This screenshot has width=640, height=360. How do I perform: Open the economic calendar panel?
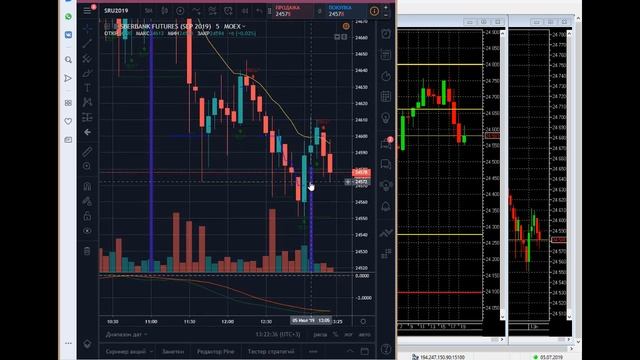pos(386,97)
